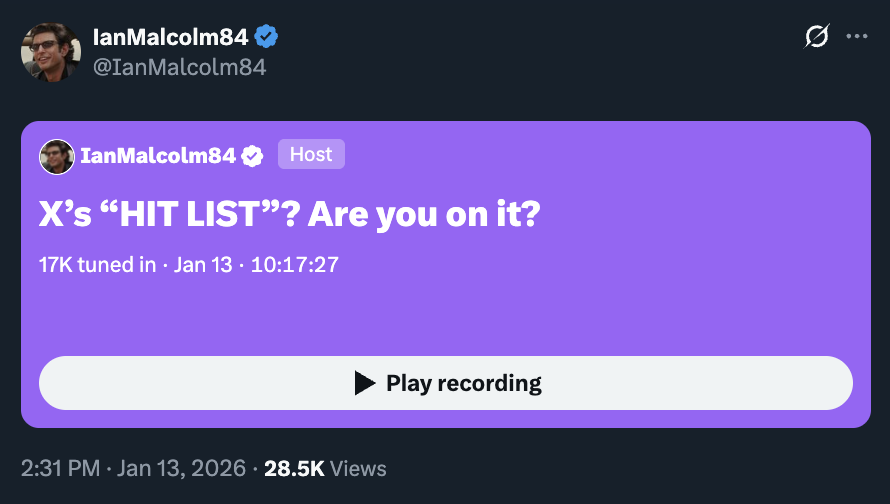Open the three-dot more options menu
This screenshot has width=890, height=504.
click(x=857, y=36)
